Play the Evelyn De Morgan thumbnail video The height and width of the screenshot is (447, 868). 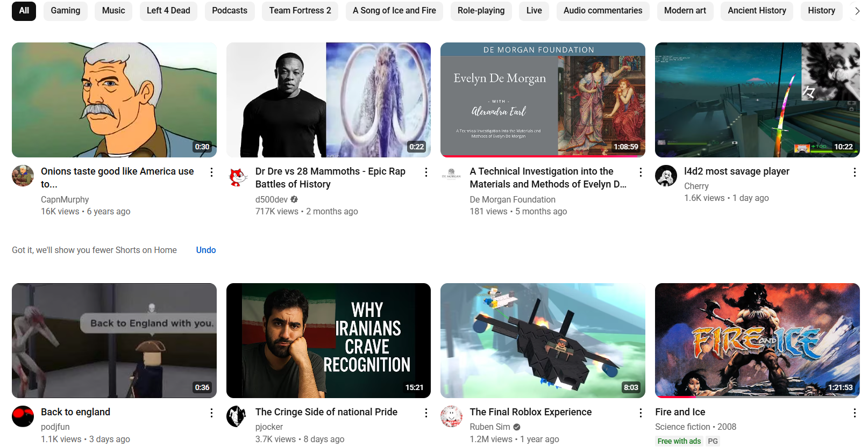[543, 100]
